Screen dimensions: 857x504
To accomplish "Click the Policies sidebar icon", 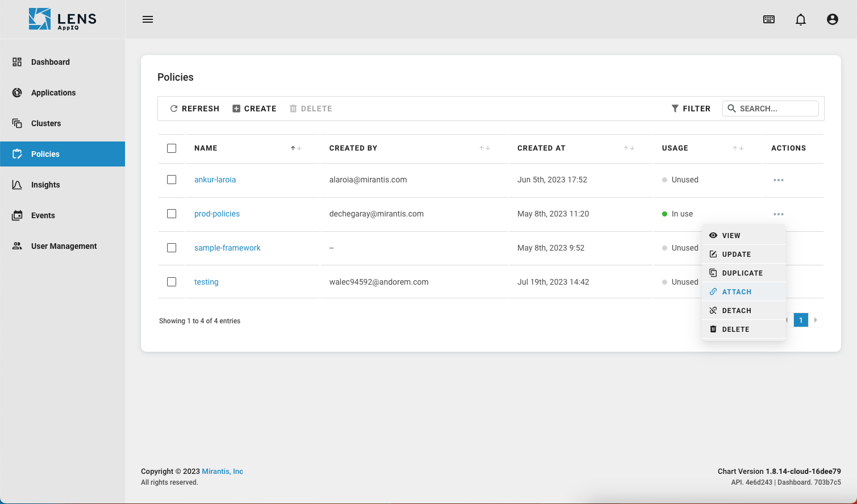I will point(17,154).
